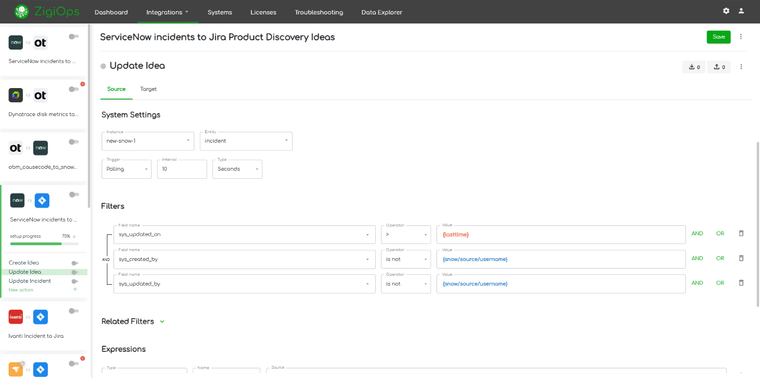Click the Ivanti icon in sidebar
This screenshot has width=760, height=378.
click(16, 317)
